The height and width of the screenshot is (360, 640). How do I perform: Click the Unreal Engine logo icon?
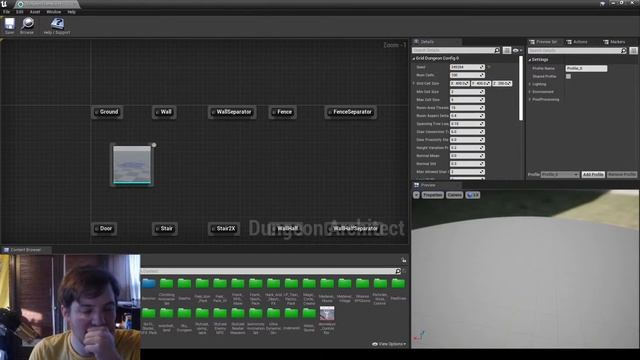(4, 4)
